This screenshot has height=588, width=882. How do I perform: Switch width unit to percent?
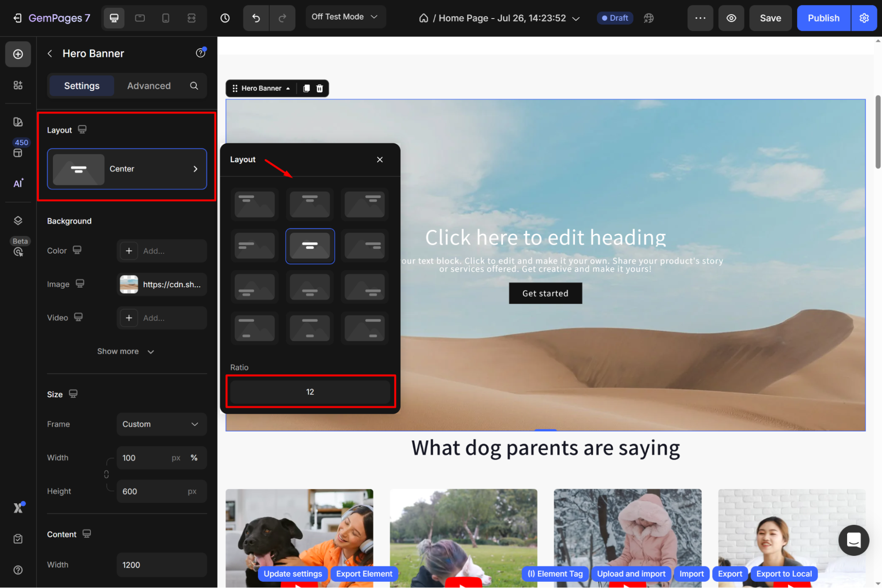coord(194,458)
